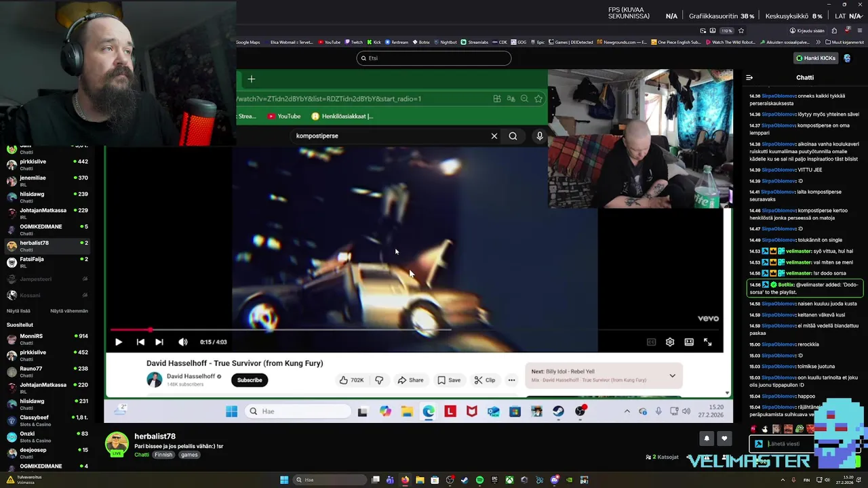This screenshot has width=868, height=488.
Task: Open MonniRS recommended channel
Action: click(x=47, y=339)
